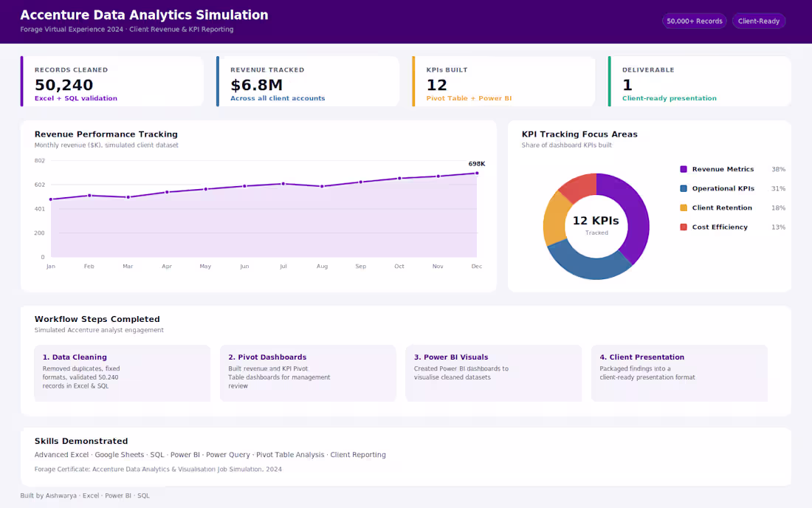Open the 2. Pivot Dashboards step card

(x=308, y=374)
